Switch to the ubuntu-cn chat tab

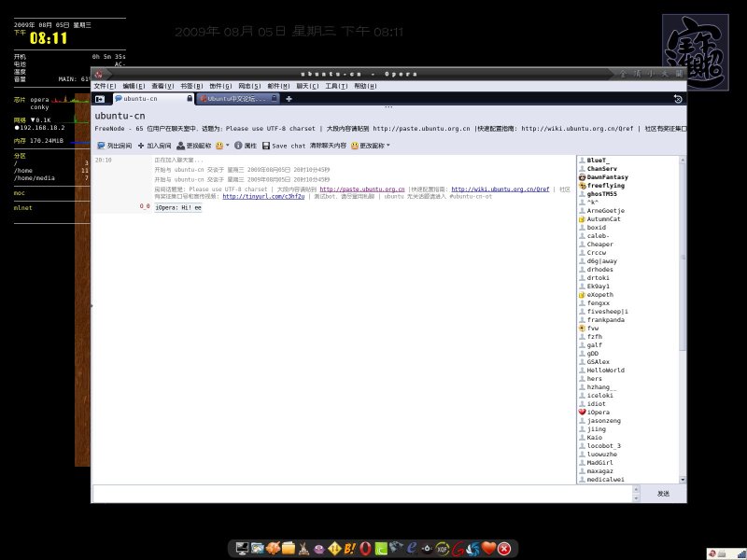pyautogui.click(x=153, y=99)
